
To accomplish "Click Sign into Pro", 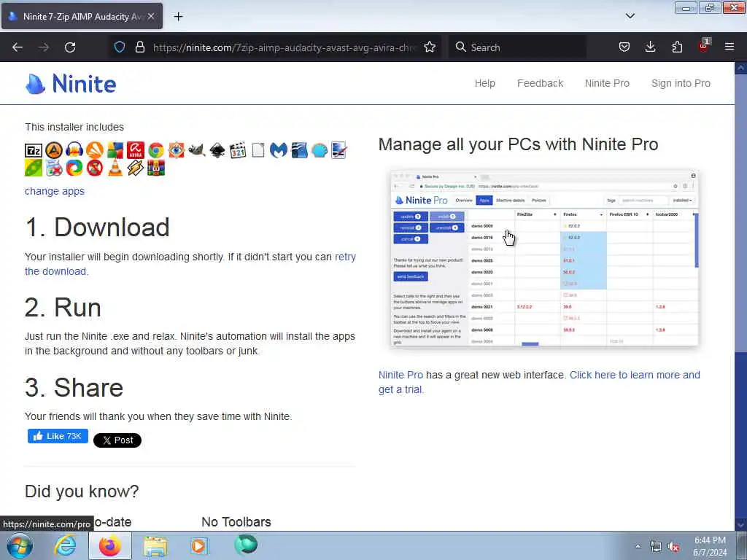I will [681, 83].
